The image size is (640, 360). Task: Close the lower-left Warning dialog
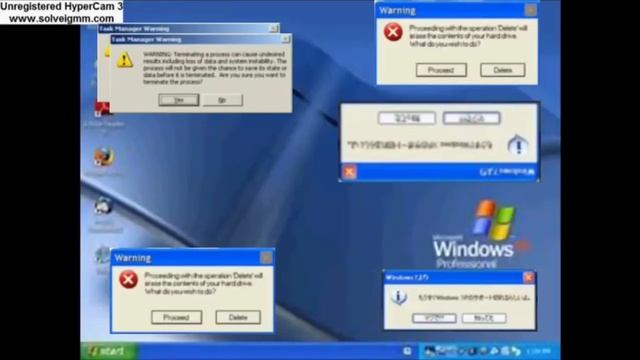pyautogui.click(x=266, y=258)
